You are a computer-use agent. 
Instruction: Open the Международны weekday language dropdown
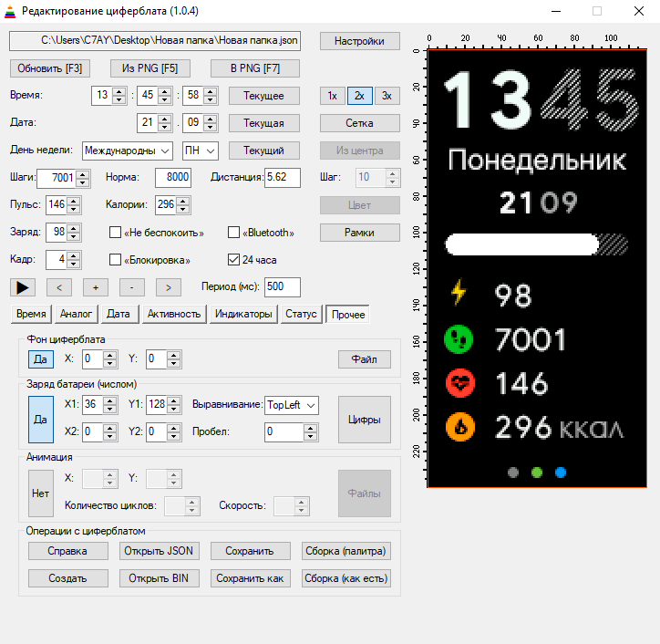(x=127, y=151)
